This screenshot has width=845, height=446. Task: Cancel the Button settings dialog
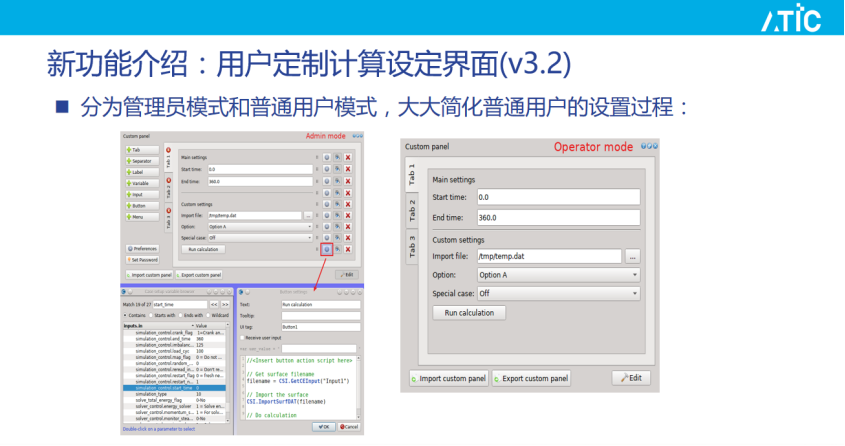pos(349,427)
